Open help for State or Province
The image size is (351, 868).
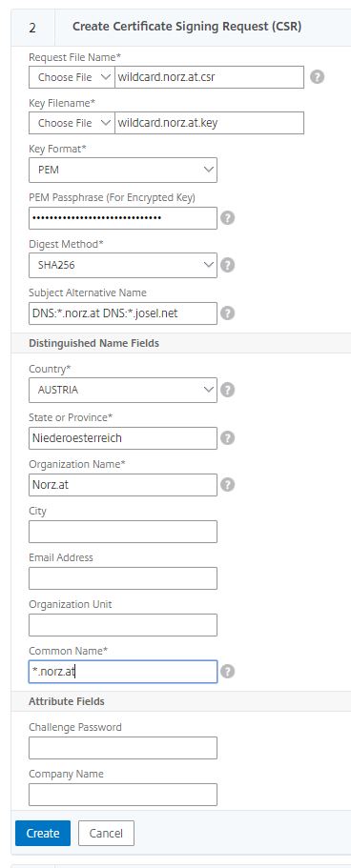(x=227, y=438)
